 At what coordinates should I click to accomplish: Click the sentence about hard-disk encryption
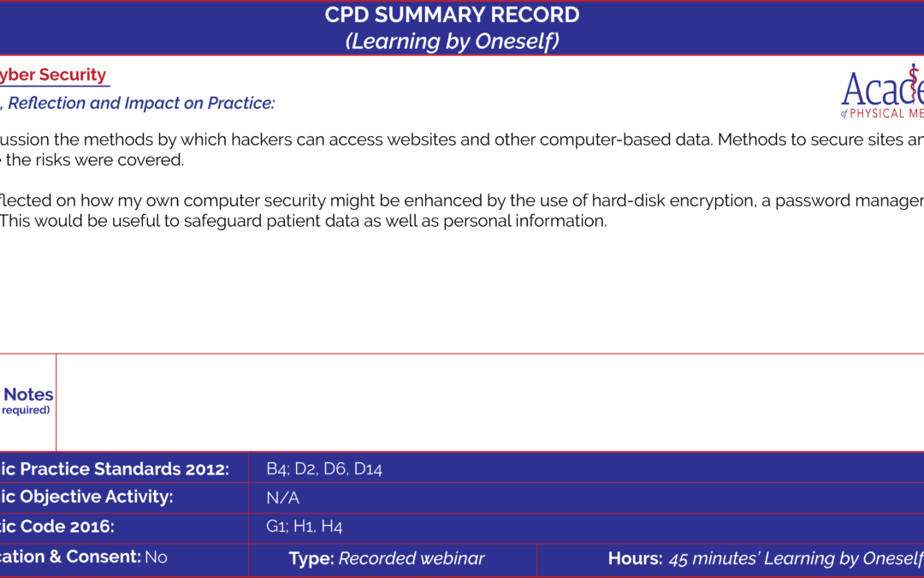[x=462, y=200]
